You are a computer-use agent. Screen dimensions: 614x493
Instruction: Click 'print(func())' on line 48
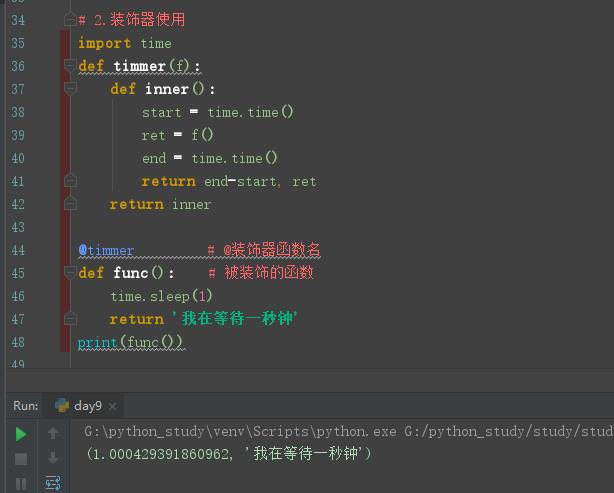tap(130, 342)
